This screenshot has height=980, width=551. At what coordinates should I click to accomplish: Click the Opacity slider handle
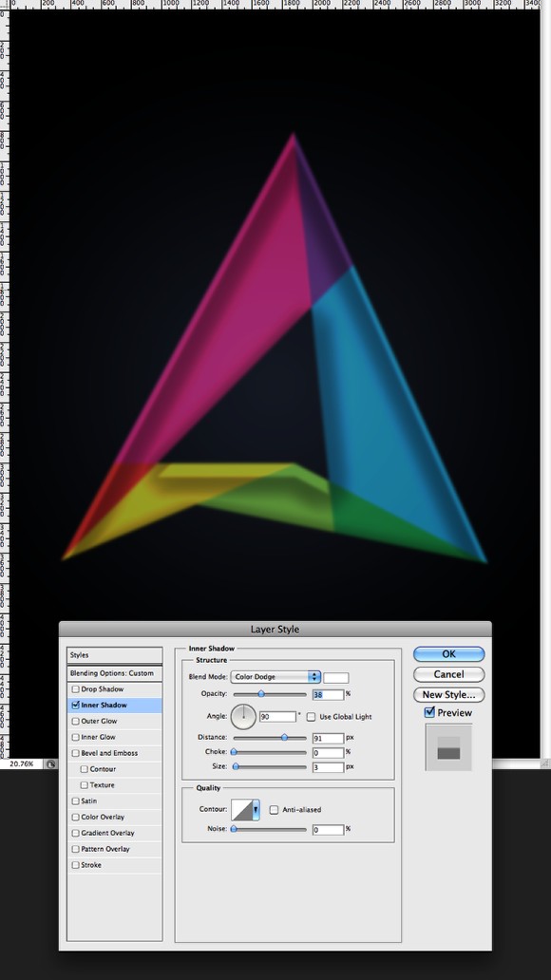261,694
